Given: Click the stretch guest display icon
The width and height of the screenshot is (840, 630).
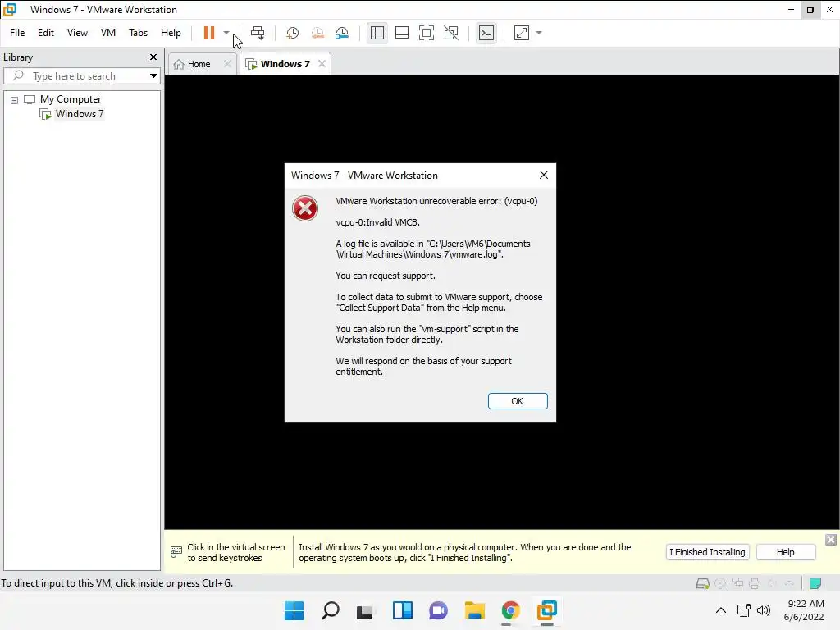Looking at the screenshot, I should (522, 33).
